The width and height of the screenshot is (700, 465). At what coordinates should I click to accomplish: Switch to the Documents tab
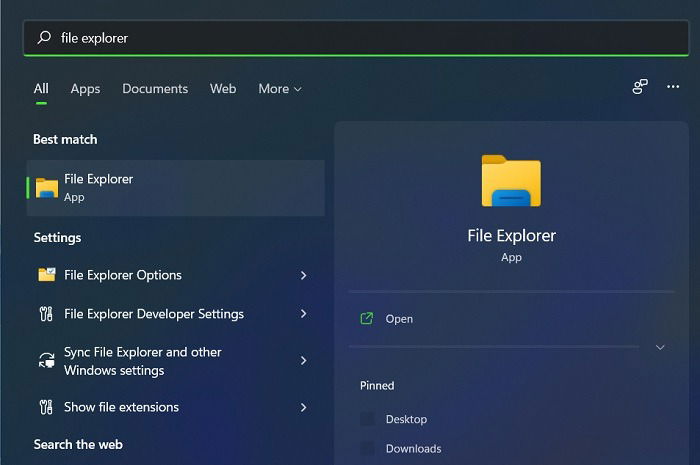[x=155, y=89]
